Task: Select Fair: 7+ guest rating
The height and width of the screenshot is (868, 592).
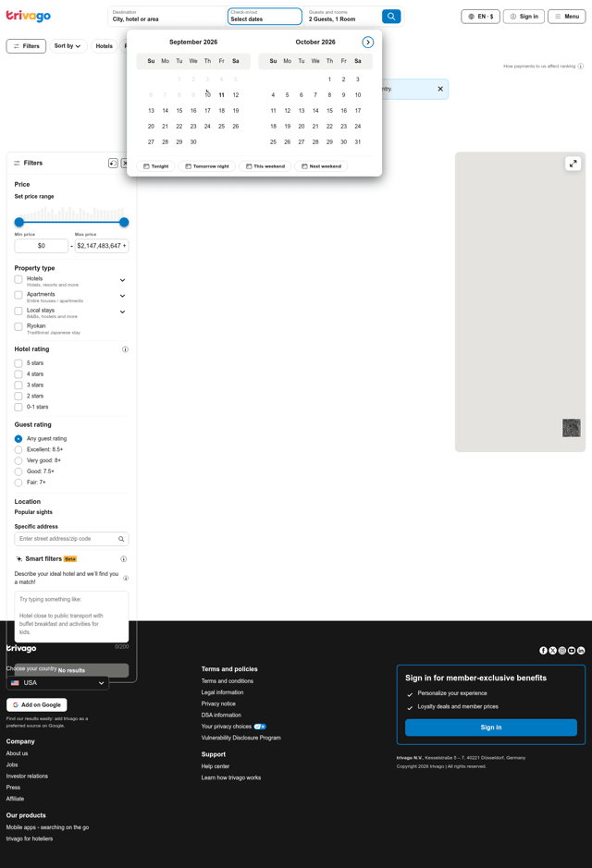Action: 18,483
